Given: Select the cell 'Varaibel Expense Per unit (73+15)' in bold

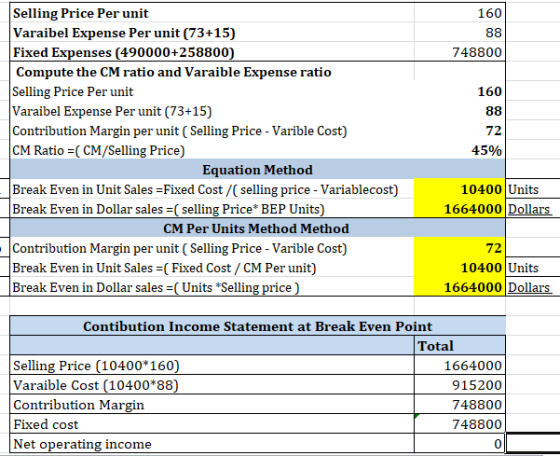Looking at the screenshot, I should [x=212, y=32].
